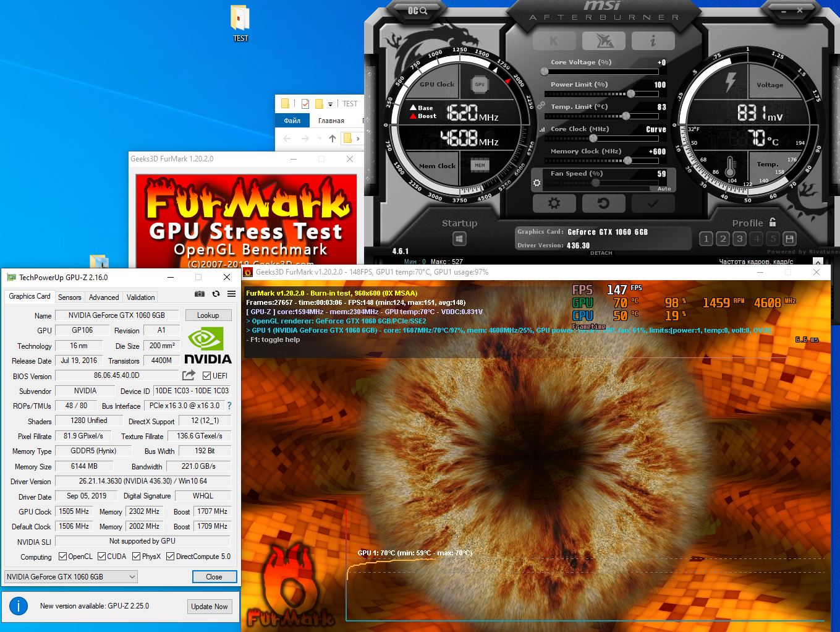Click the GPU-Z update info icon
The width and height of the screenshot is (840, 632).
click(x=19, y=606)
